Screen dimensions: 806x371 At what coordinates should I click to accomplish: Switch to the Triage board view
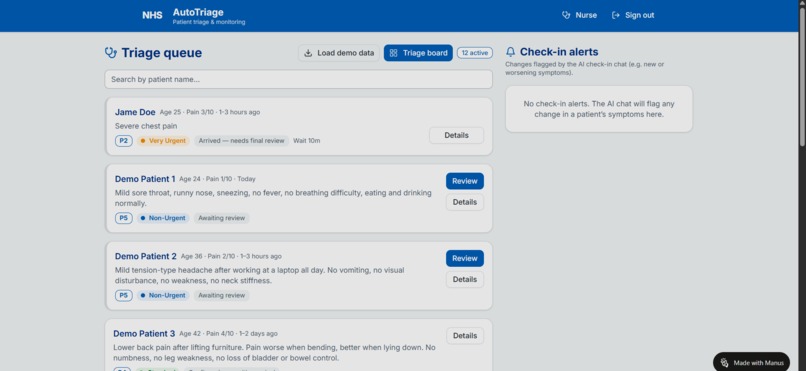point(418,53)
